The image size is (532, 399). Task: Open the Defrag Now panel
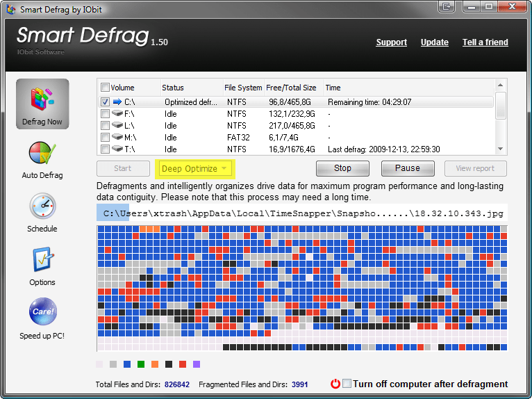pos(42,104)
